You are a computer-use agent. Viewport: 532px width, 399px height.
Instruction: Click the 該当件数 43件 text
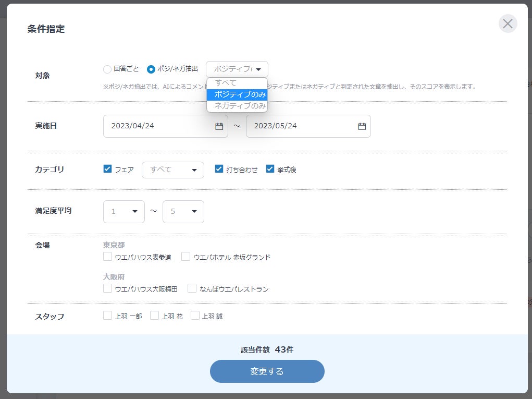267,350
